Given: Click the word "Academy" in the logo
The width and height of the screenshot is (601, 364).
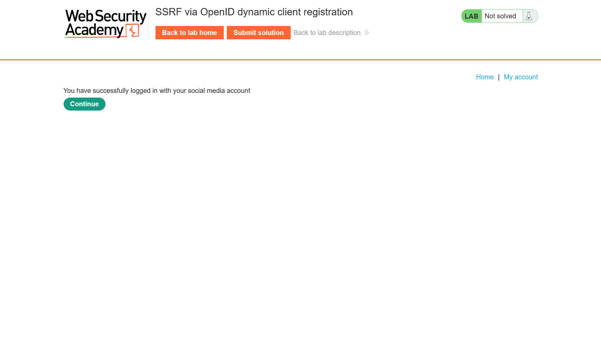Looking at the screenshot, I should [x=94, y=30].
